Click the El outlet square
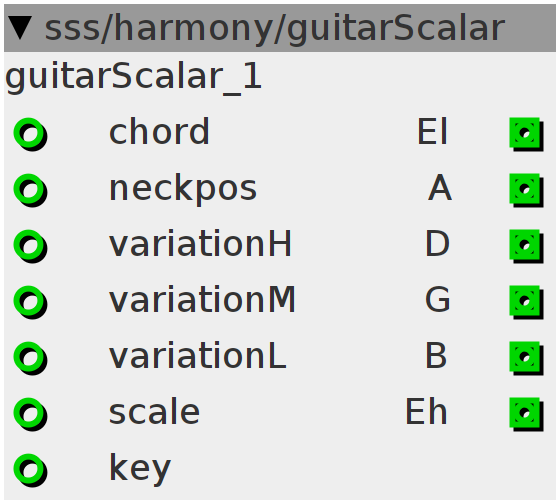560x504 pixels. pos(526,134)
